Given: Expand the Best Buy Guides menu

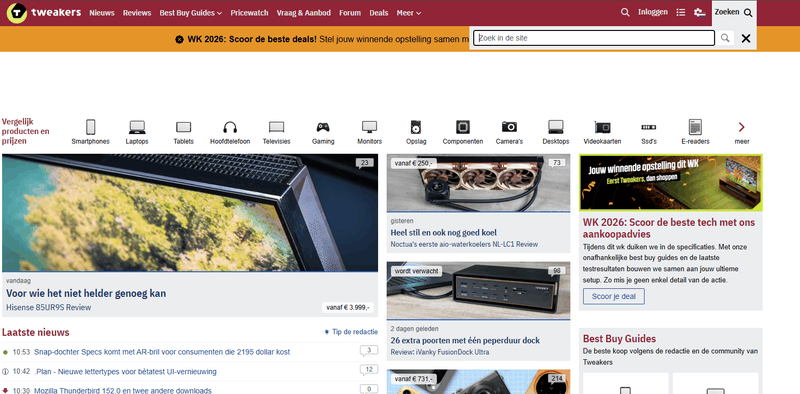Looking at the screenshot, I should [191, 13].
